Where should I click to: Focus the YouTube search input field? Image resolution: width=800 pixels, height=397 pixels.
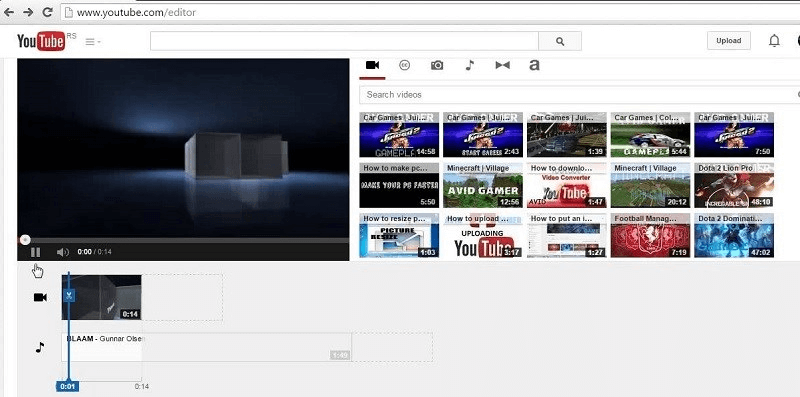click(x=344, y=41)
